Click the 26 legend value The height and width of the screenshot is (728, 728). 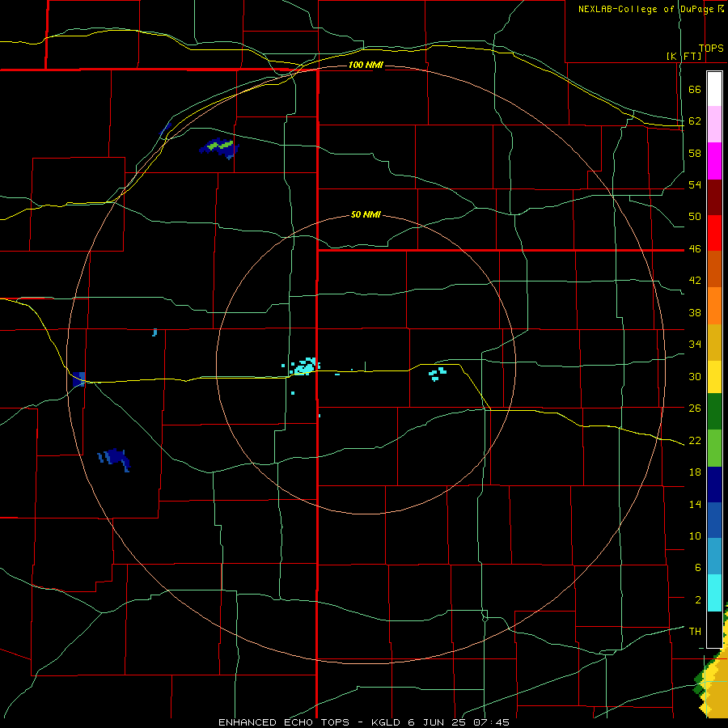pos(695,408)
